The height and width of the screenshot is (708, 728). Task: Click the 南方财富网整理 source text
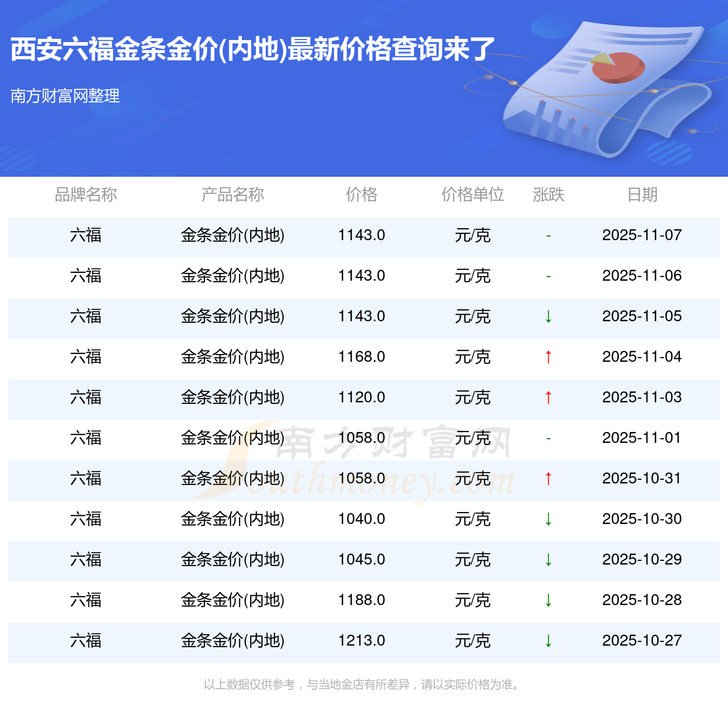[65, 96]
